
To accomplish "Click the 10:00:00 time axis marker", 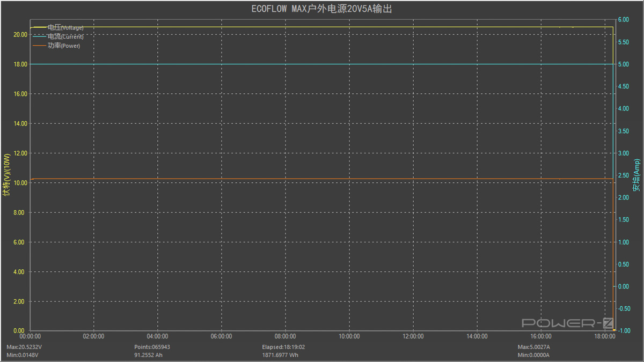I will 349,336.
